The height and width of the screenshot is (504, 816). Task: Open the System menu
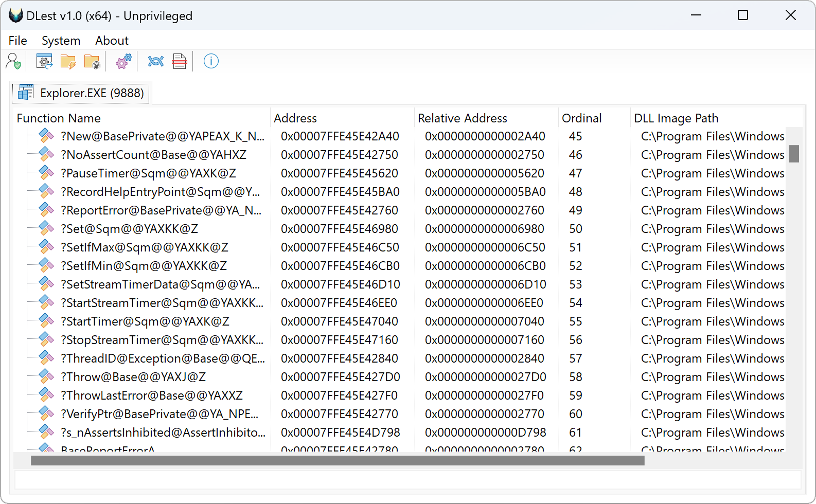61,41
